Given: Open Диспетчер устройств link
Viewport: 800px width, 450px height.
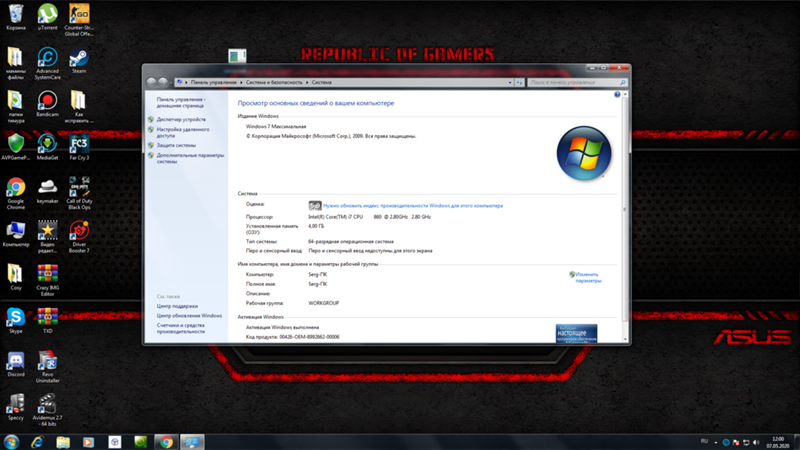Looking at the screenshot, I should (x=181, y=119).
